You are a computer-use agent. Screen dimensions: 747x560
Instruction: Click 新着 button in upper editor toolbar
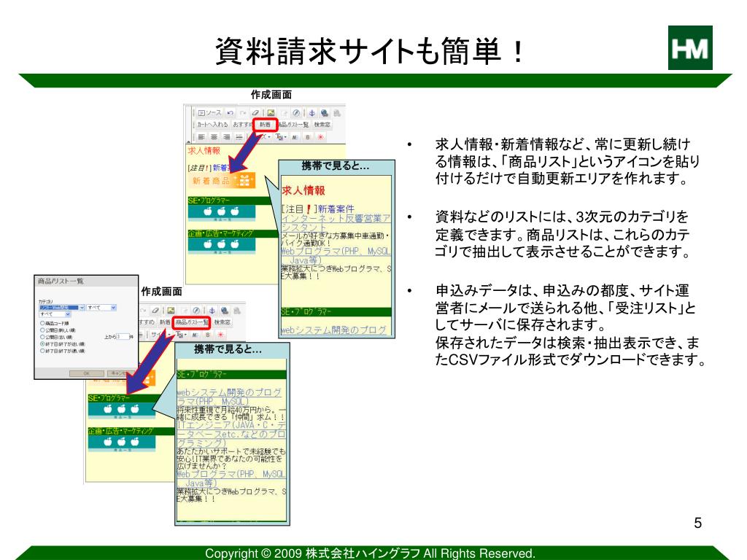coord(266,125)
